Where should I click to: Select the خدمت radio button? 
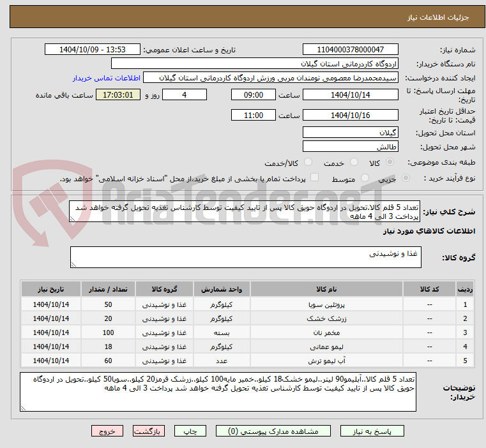click(x=354, y=162)
